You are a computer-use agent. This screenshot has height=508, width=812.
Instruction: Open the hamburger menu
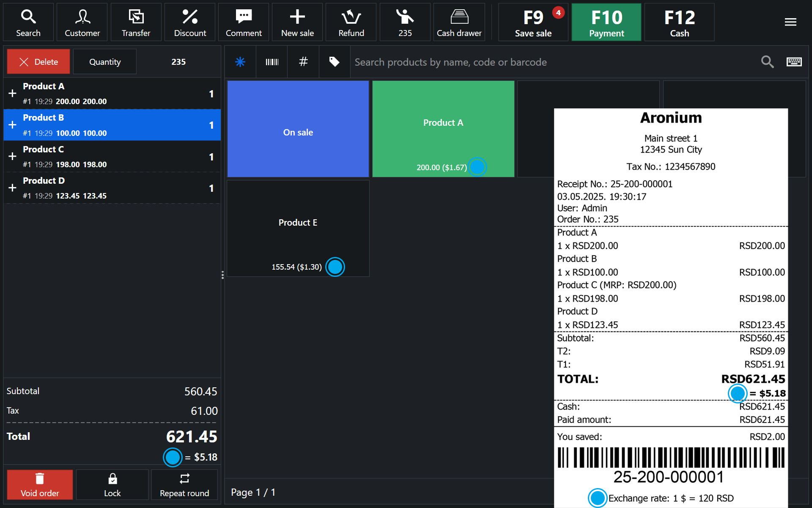790,22
